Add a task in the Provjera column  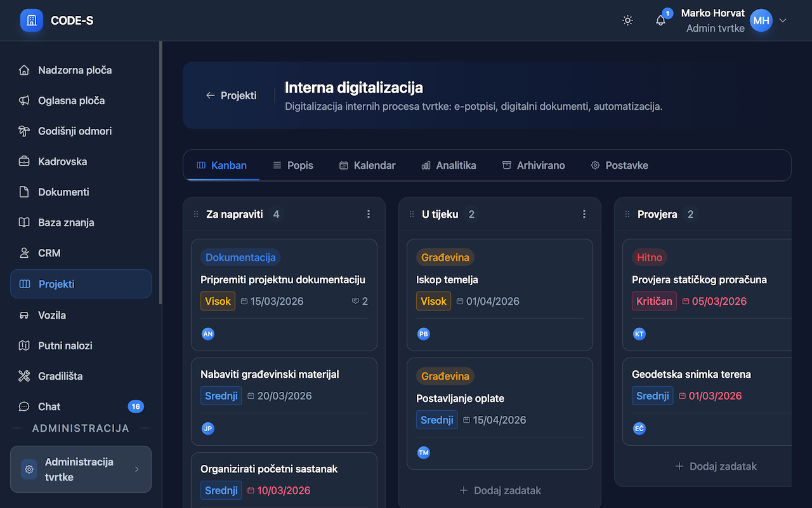tap(716, 466)
